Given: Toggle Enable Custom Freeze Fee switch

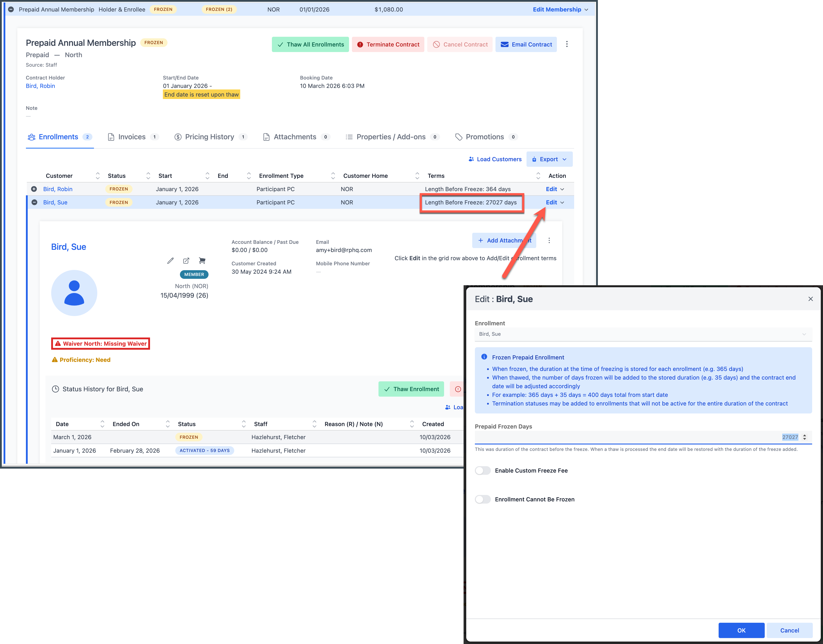Looking at the screenshot, I should click(482, 470).
